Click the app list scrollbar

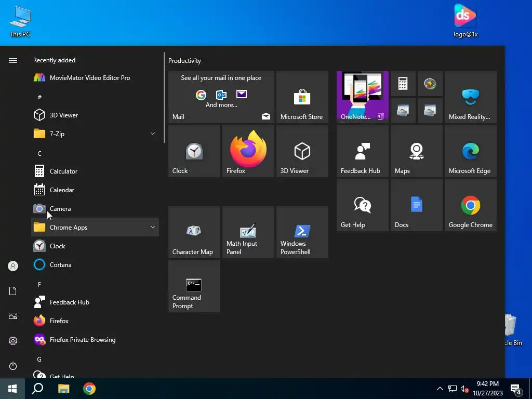164,97
